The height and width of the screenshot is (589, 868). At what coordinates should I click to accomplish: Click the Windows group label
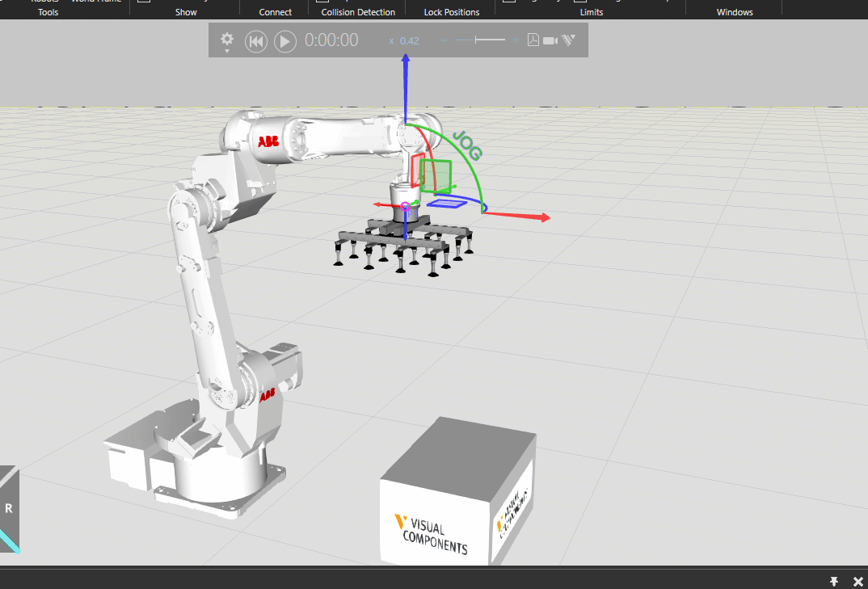point(735,12)
